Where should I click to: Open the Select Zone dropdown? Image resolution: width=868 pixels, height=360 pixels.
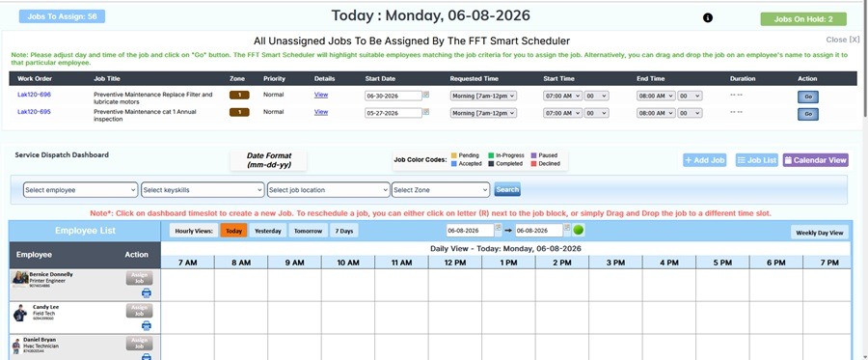tap(441, 190)
